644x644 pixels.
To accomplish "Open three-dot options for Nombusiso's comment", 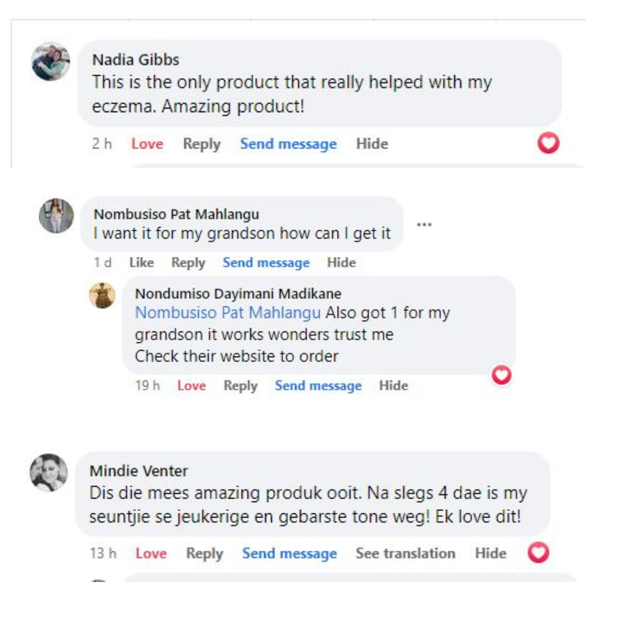I will [424, 225].
